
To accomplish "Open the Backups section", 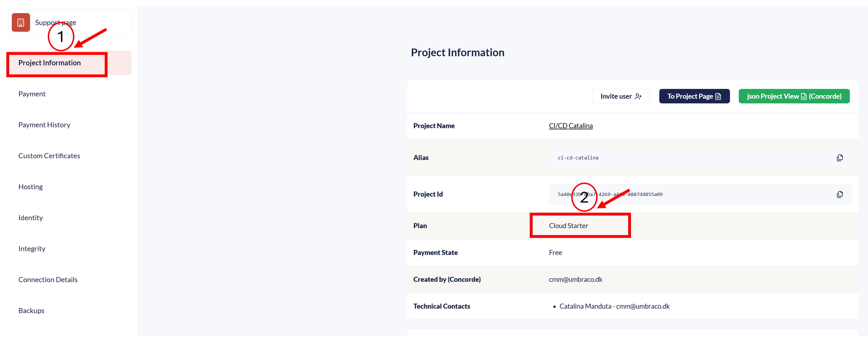I will (31, 311).
